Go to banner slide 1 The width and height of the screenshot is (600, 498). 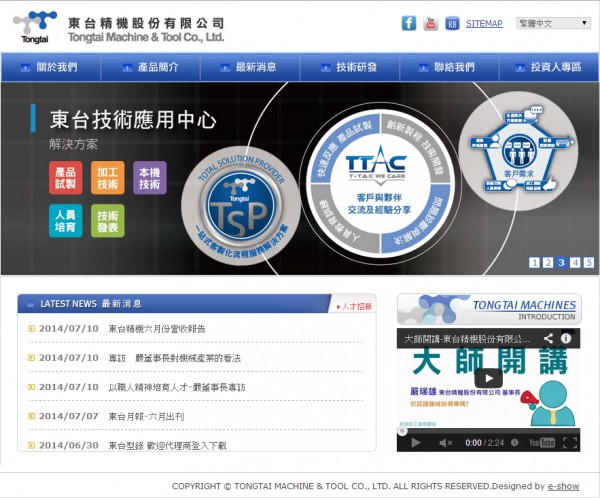pos(535,263)
